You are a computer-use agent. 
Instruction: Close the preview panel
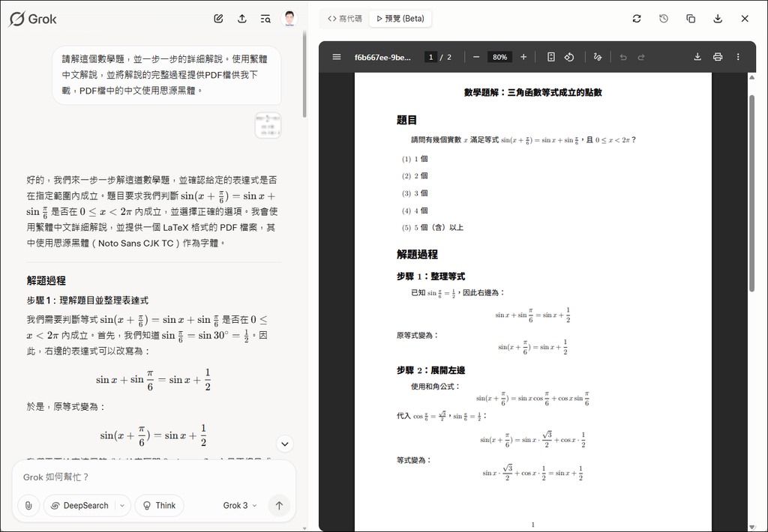point(745,19)
